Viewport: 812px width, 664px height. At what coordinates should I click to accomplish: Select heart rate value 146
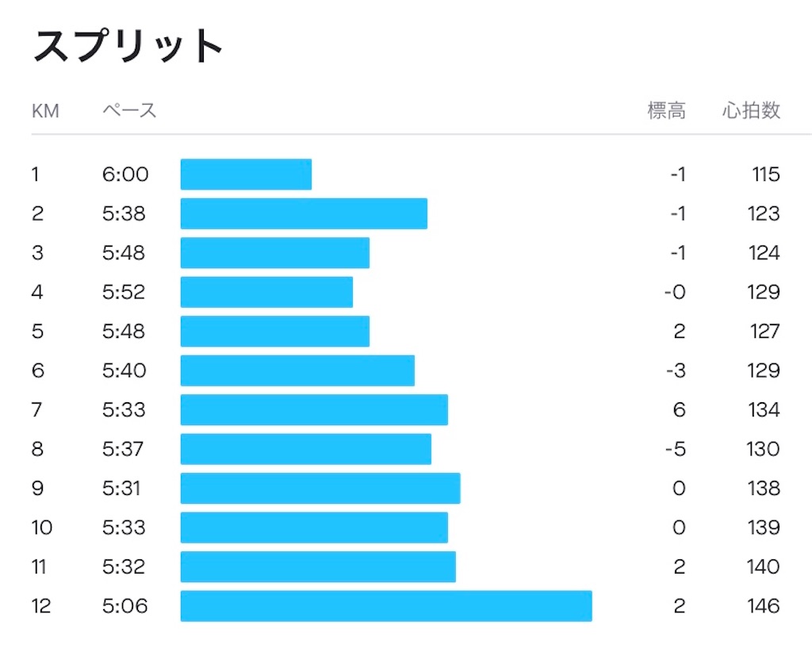point(764,606)
